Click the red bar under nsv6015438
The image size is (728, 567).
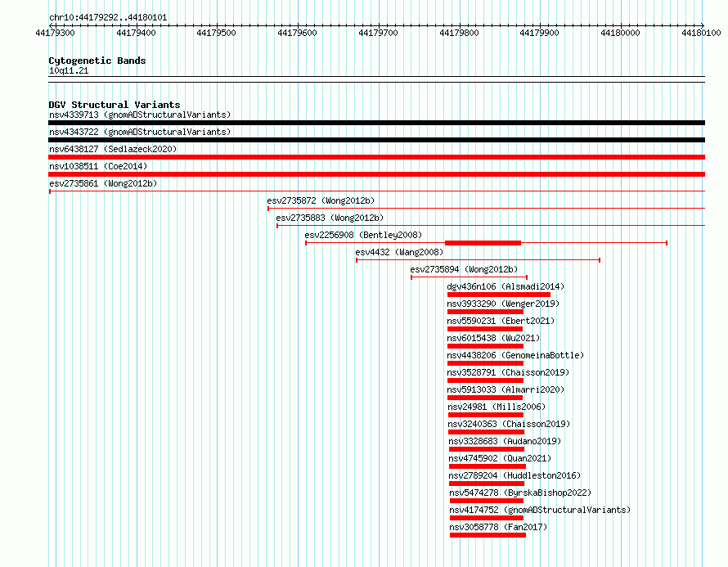tap(485, 346)
